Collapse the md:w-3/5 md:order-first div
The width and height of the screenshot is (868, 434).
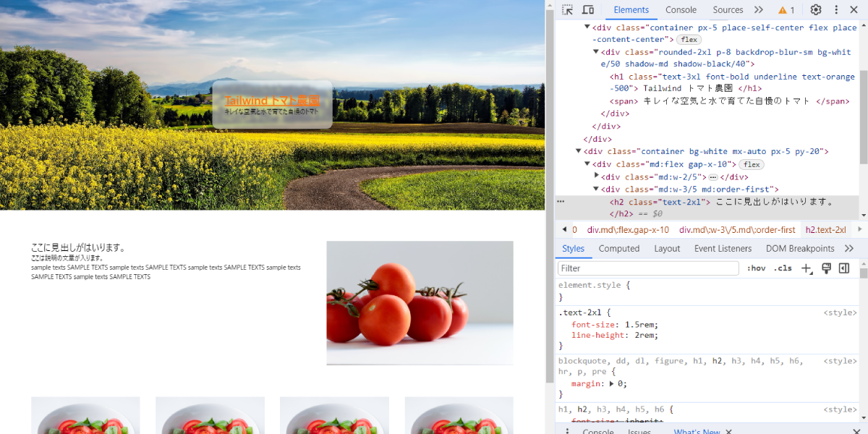(x=596, y=190)
